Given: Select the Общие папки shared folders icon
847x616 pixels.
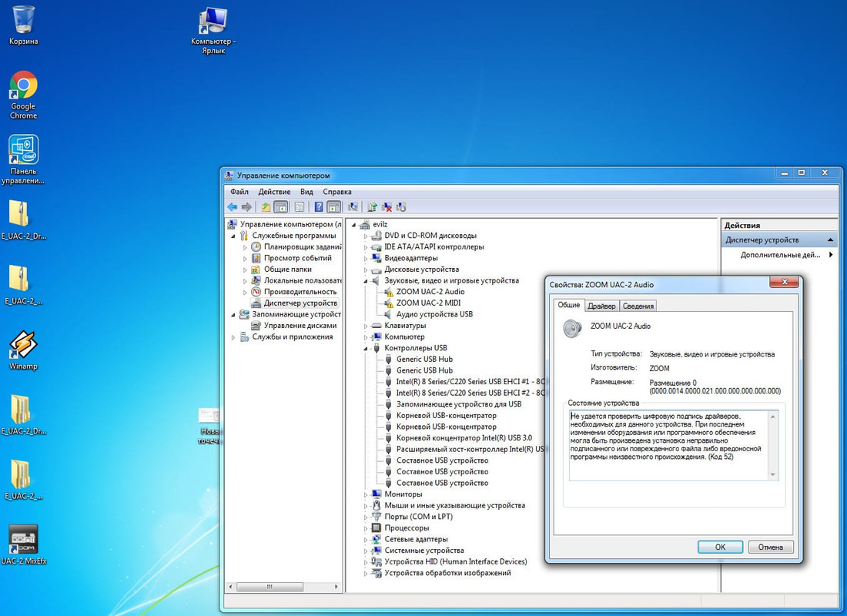Looking at the screenshot, I should coord(256,269).
